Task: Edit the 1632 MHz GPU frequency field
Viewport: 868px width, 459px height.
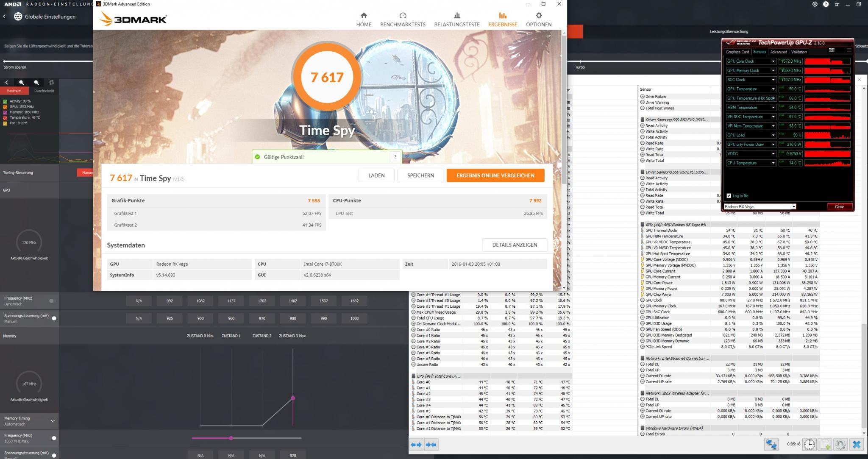Action: (354, 301)
